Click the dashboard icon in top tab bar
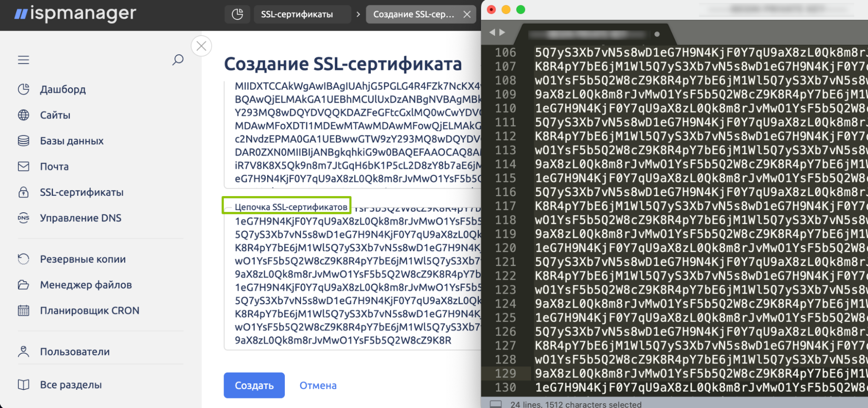 click(x=238, y=14)
